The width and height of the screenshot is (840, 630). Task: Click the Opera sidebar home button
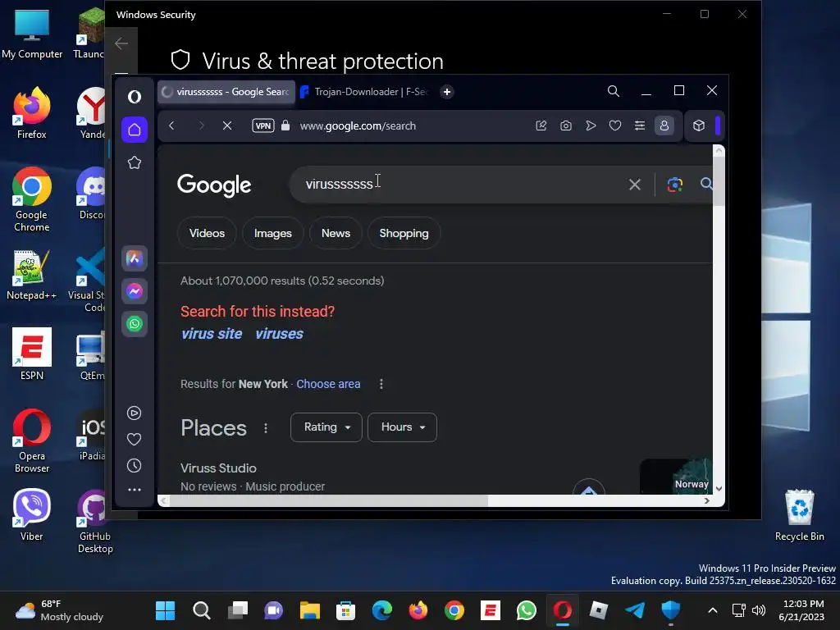coord(135,130)
